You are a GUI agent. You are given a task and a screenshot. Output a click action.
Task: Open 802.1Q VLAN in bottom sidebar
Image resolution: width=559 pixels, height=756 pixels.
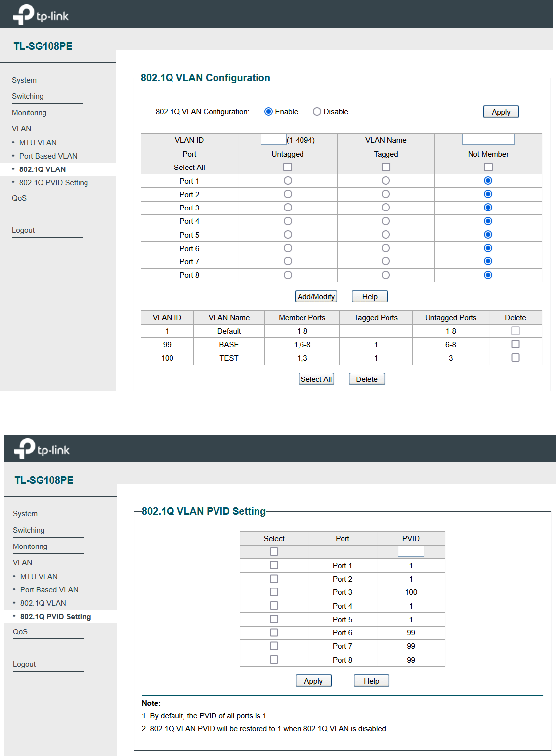click(x=43, y=603)
